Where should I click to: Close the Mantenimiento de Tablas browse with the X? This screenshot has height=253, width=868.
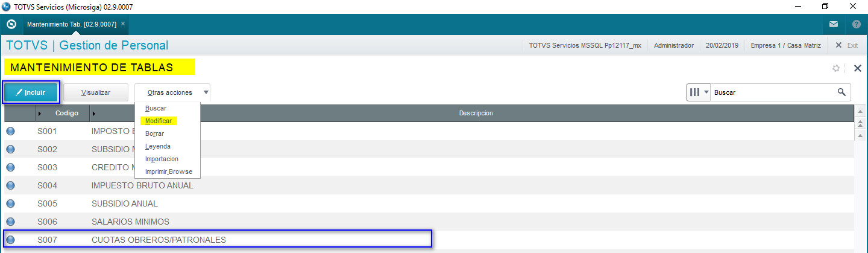click(858, 68)
